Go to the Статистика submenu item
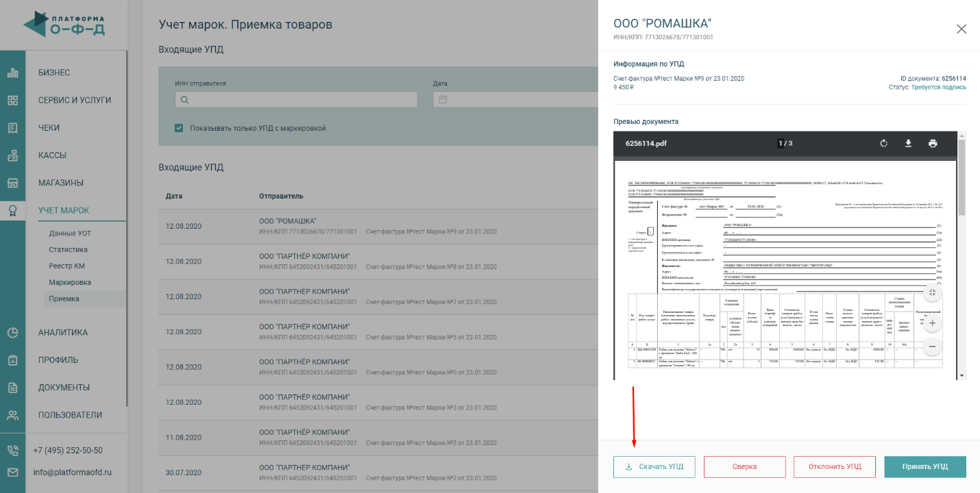This screenshot has height=493, width=980. [69, 250]
